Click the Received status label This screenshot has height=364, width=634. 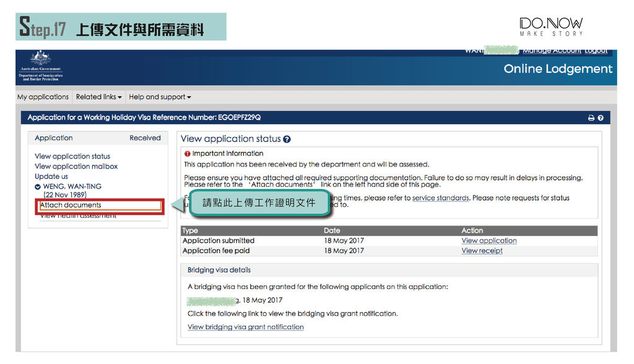pos(145,138)
